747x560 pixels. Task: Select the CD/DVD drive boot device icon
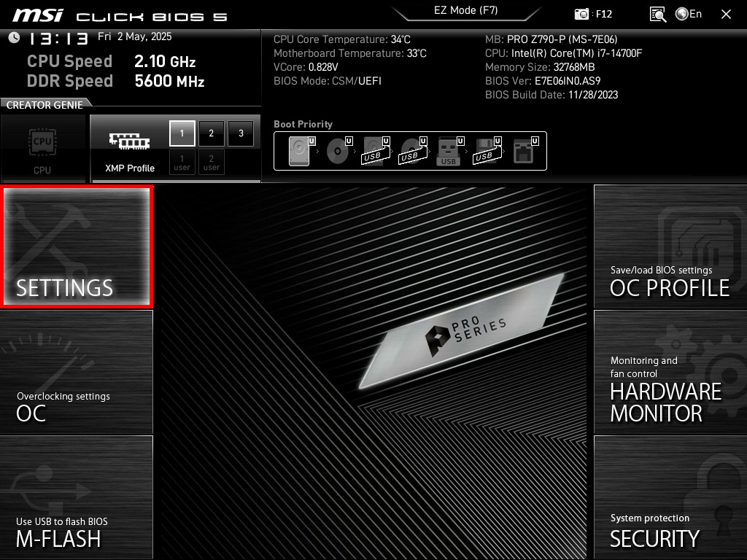[338, 150]
